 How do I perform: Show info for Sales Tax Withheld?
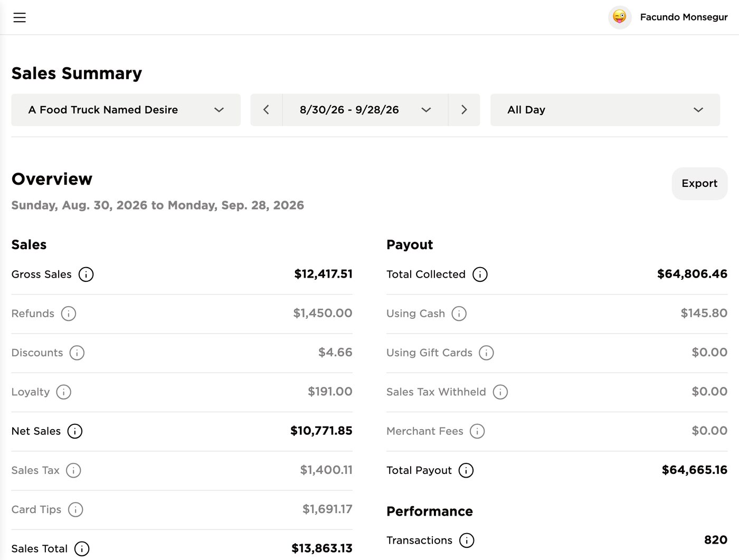click(500, 392)
